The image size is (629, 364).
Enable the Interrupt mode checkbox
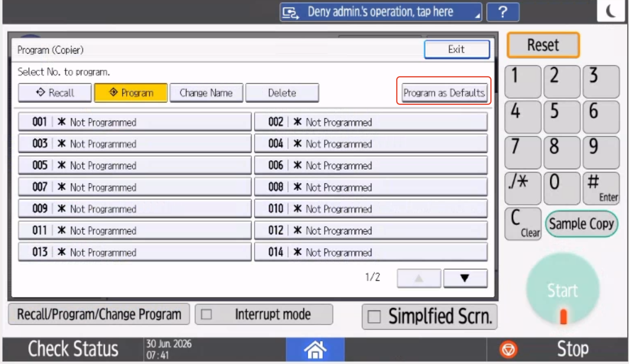(x=206, y=314)
